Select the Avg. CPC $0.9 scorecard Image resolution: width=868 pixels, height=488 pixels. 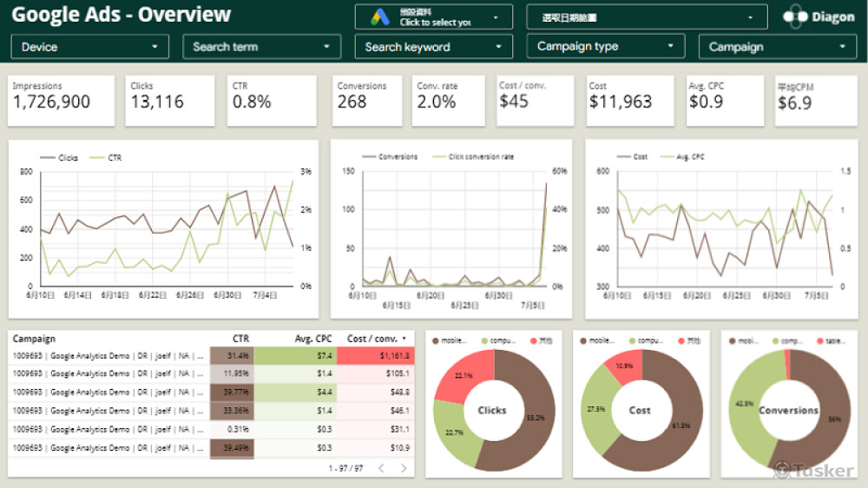725,101
